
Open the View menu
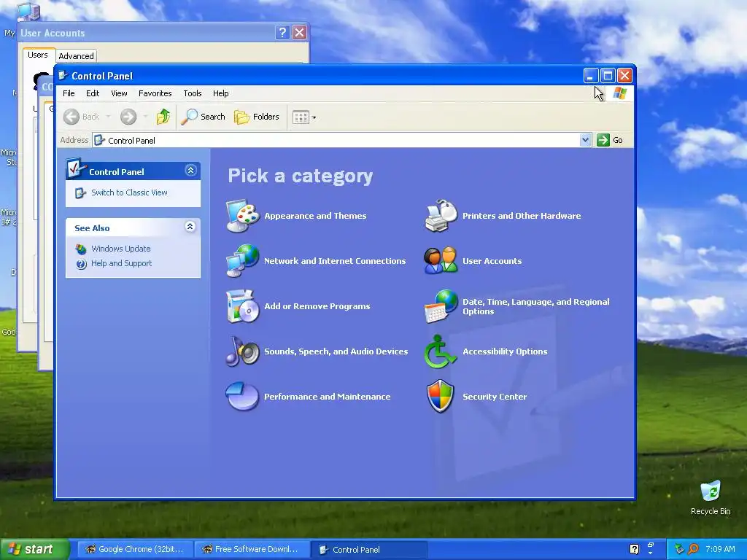[119, 93]
